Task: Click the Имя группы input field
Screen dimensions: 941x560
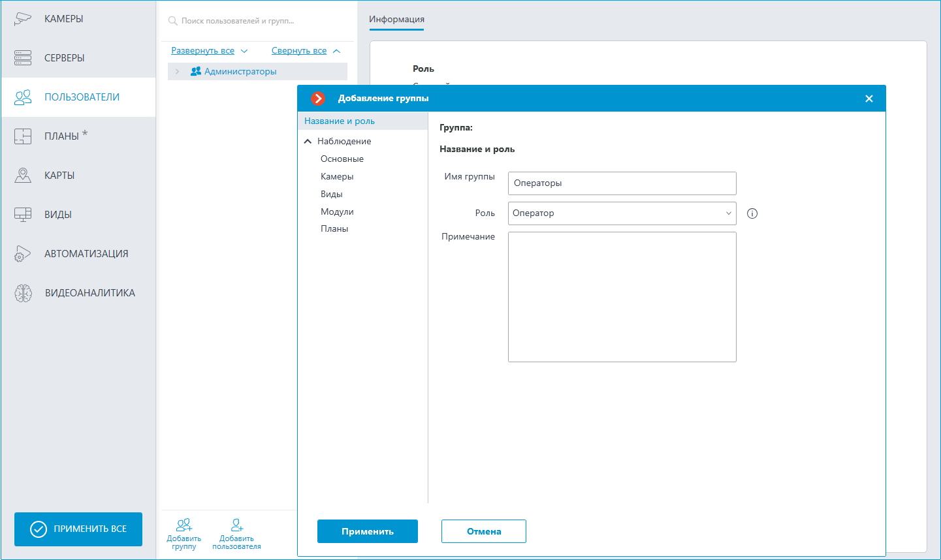Action: click(622, 183)
